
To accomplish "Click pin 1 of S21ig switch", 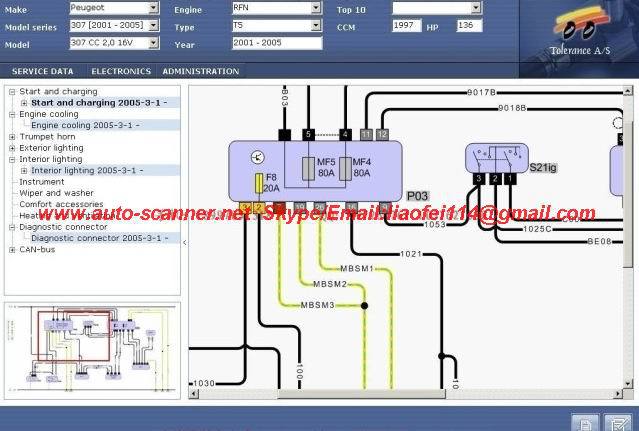I will (x=510, y=178).
